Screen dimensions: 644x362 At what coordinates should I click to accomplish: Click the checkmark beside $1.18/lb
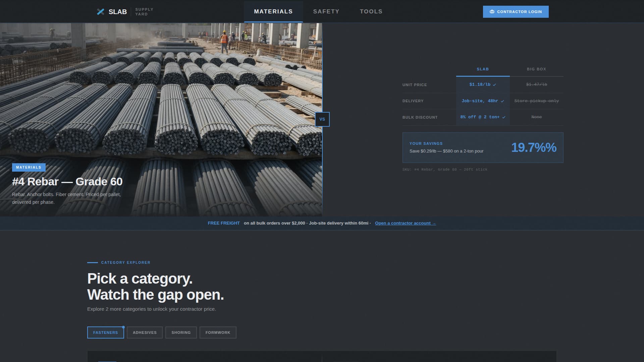pos(494,85)
